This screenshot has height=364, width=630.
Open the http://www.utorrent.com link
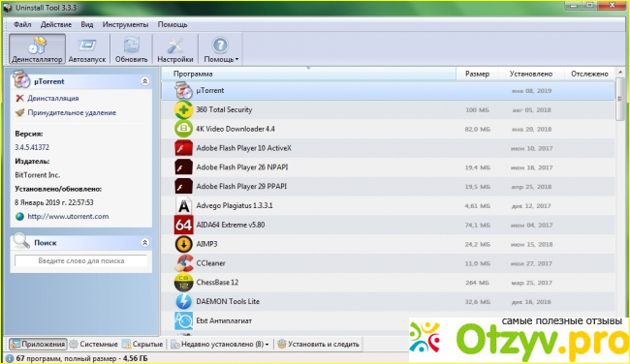point(68,216)
